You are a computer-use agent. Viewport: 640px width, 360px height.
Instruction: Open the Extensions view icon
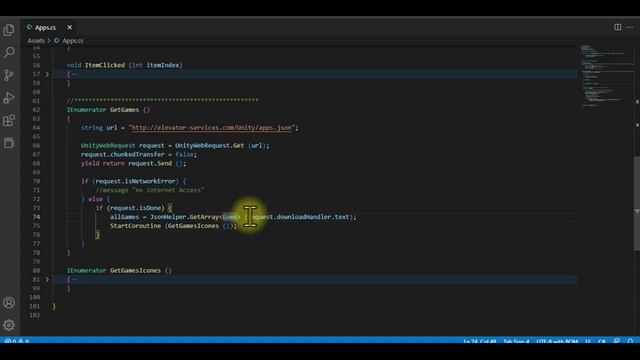point(9,120)
